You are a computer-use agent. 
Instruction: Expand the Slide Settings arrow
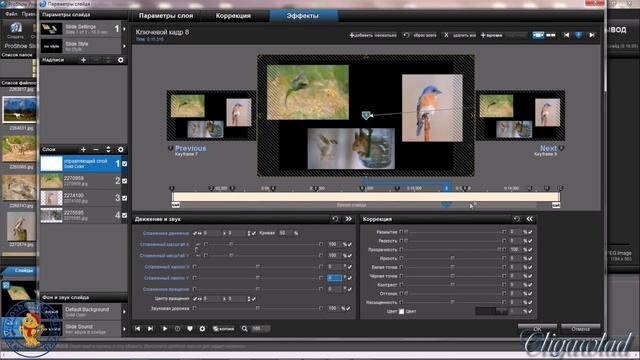(124, 29)
